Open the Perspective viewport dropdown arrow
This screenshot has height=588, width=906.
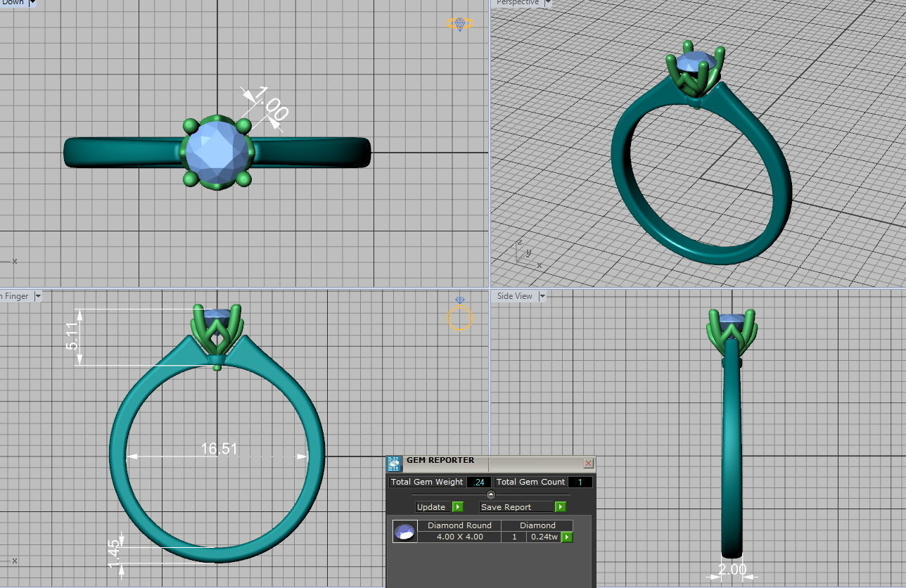coord(548,3)
